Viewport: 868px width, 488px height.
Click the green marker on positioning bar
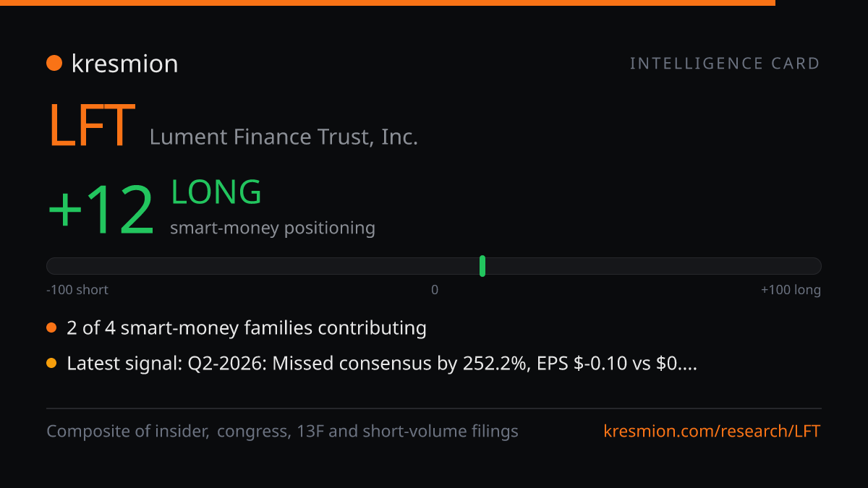tap(482, 266)
